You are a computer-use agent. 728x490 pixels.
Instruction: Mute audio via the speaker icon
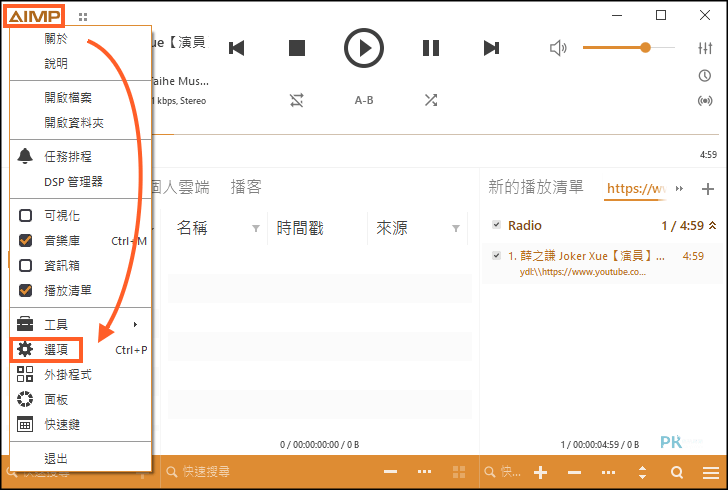tap(558, 48)
